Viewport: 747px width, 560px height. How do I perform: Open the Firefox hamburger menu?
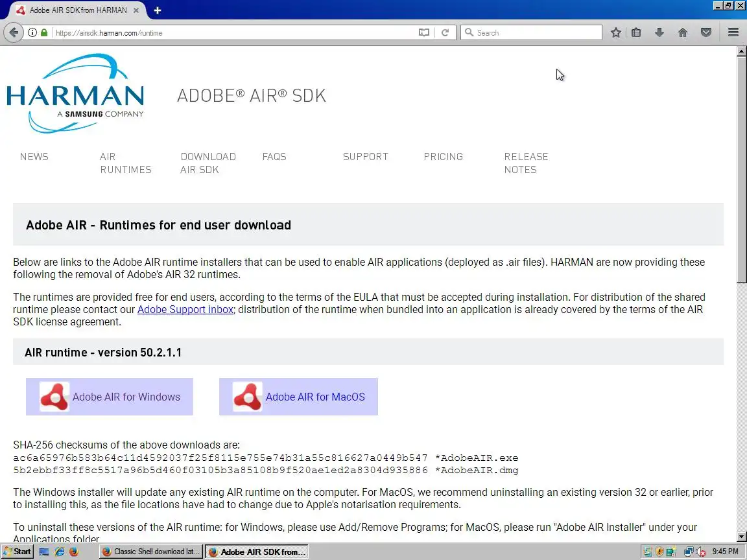tap(733, 32)
